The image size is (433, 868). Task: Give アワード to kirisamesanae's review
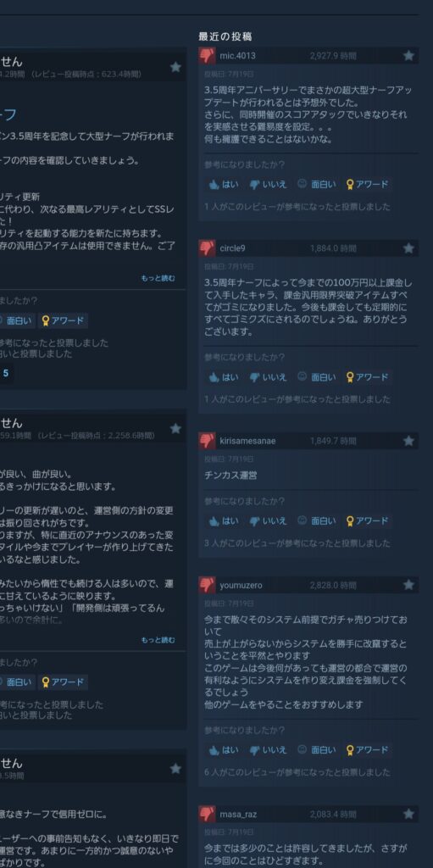pyautogui.click(x=367, y=521)
